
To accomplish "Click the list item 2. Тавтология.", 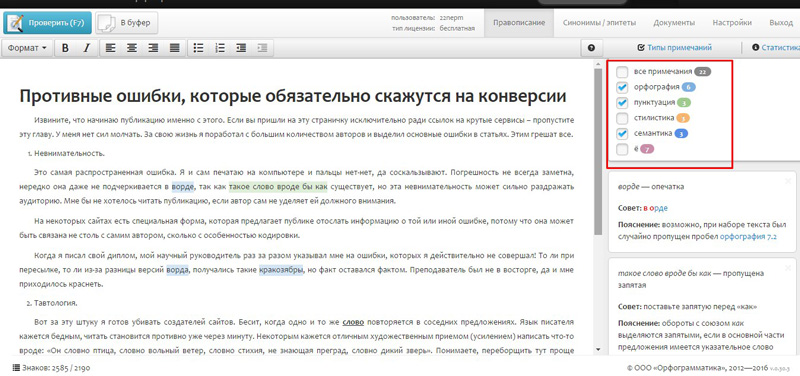I will point(52,303).
